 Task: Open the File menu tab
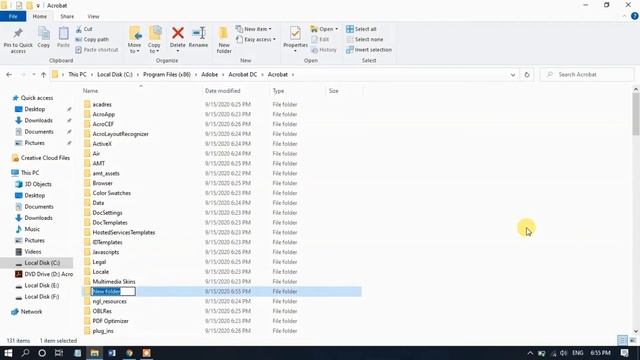click(13, 16)
